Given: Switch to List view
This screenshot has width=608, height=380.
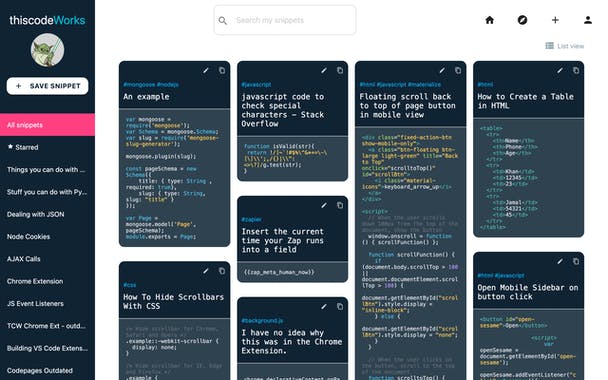Looking at the screenshot, I should click(564, 46).
